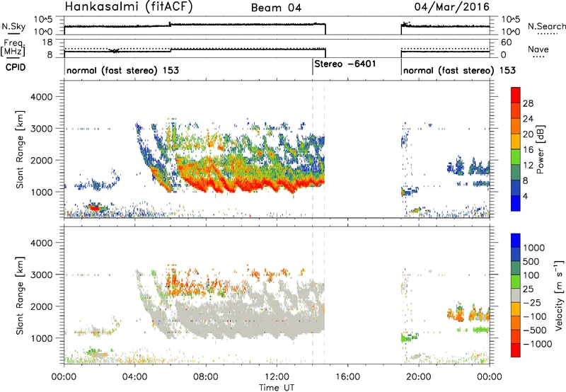Click the 'Stereo -6401' CPID text
566x392 pixels.
point(345,64)
